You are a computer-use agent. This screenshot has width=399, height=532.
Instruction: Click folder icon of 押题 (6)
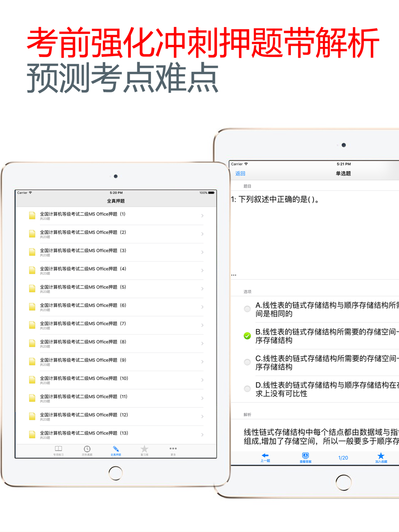[x=32, y=307]
